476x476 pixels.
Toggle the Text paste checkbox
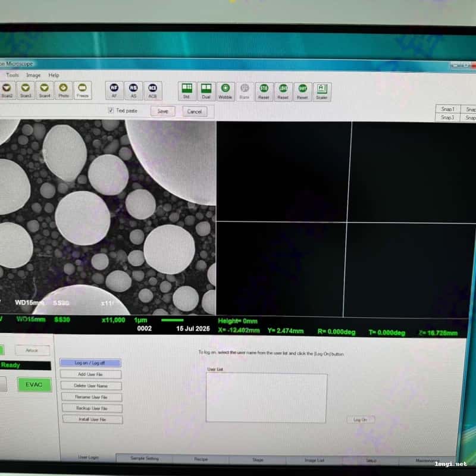click(111, 111)
